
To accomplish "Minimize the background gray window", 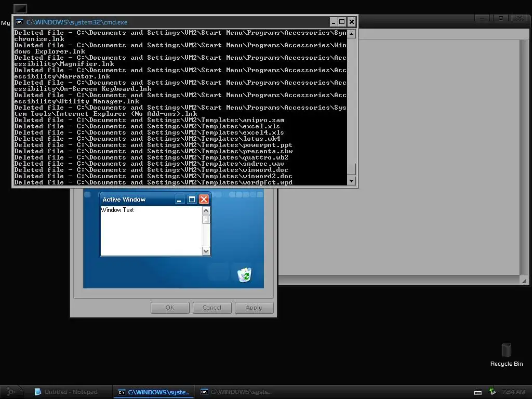I will (x=482, y=18).
